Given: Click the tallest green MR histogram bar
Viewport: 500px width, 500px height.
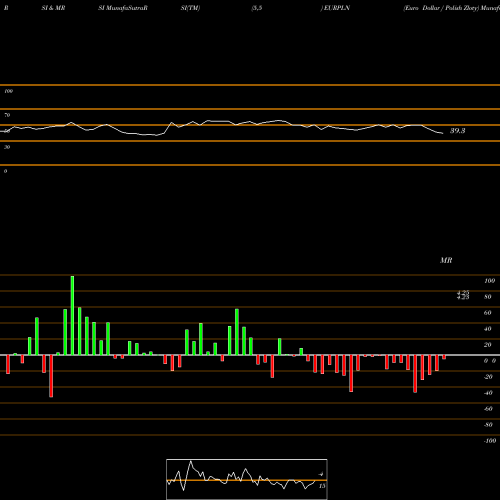Looking at the screenshot, I should point(72,315).
